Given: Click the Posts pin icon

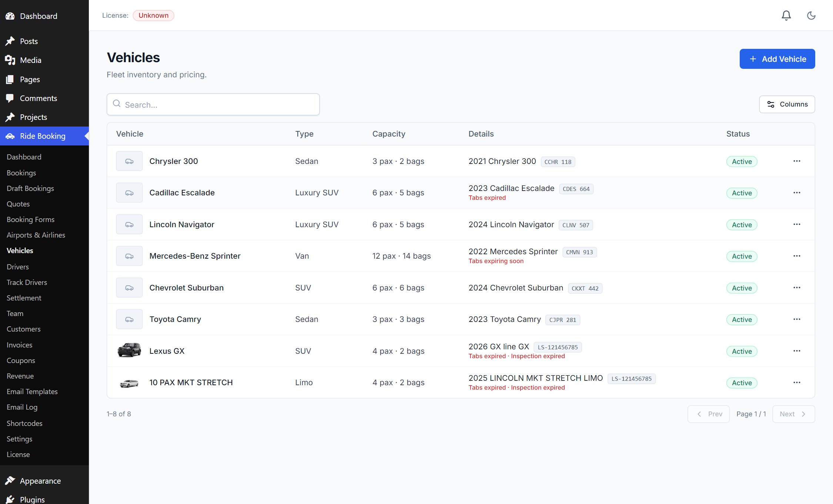Looking at the screenshot, I should [10, 41].
